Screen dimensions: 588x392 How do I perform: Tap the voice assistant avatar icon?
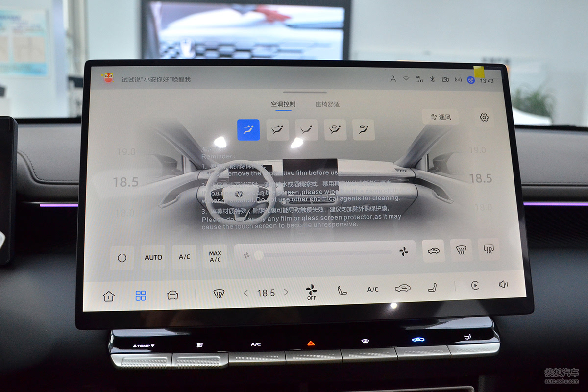107,78
